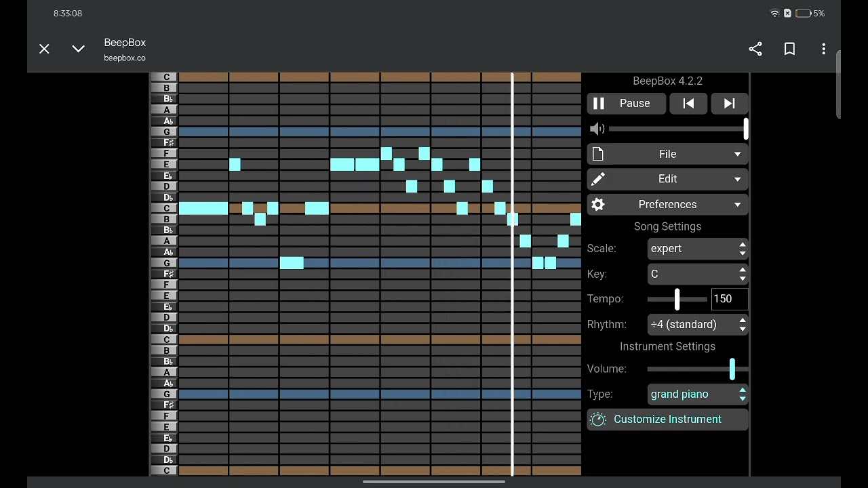Click the top F♯ piano key
The height and width of the screenshot is (488, 868).
tap(165, 142)
